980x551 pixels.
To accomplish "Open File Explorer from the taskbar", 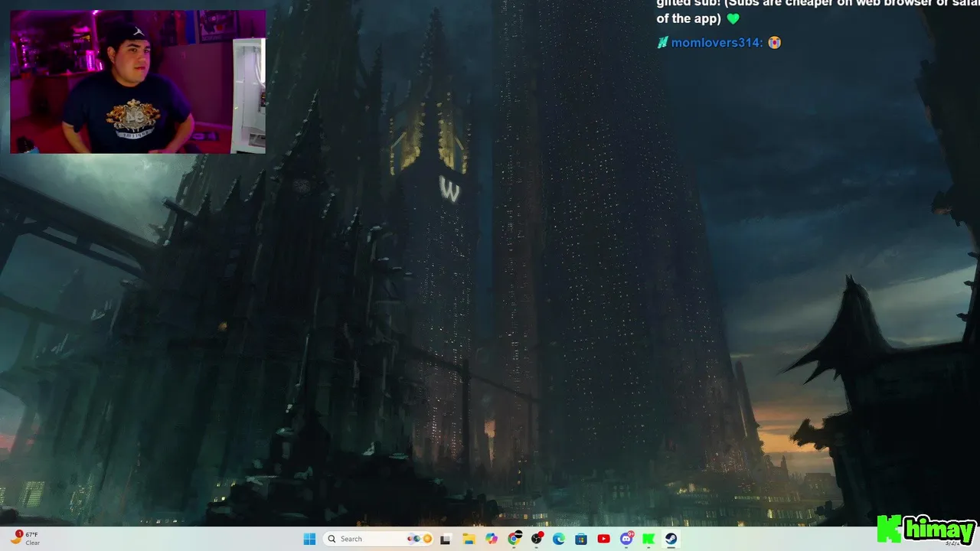I will click(469, 539).
